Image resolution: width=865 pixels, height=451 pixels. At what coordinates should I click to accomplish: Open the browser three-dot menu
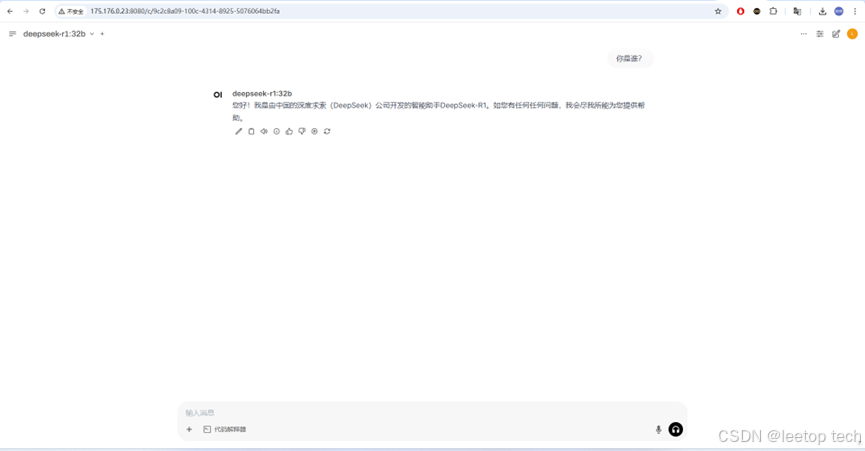pos(855,11)
